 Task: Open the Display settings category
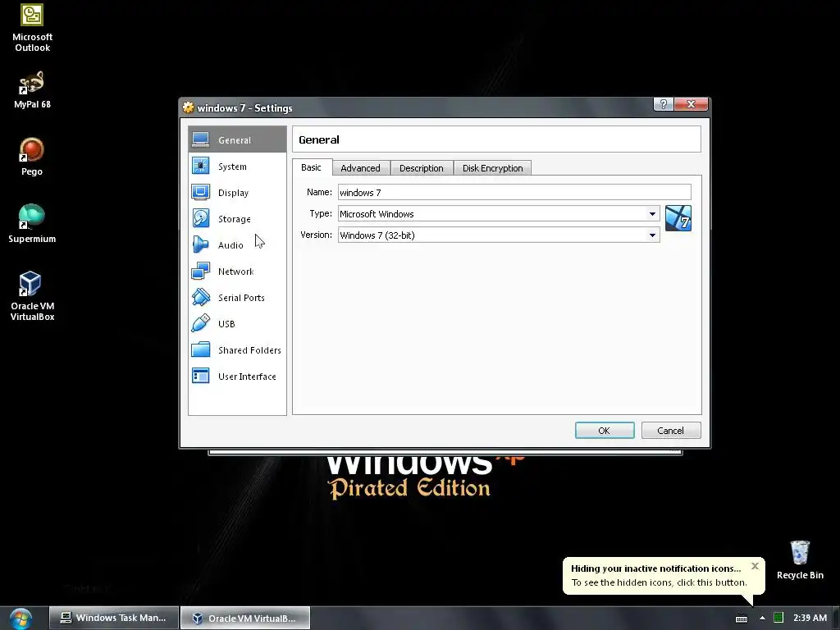tap(237, 192)
